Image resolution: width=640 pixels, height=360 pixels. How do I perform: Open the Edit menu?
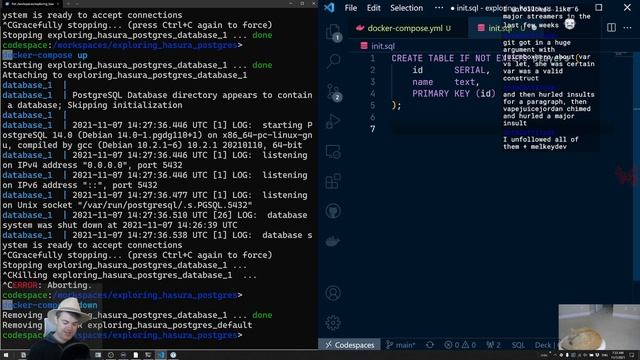pyautogui.click(x=373, y=8)
